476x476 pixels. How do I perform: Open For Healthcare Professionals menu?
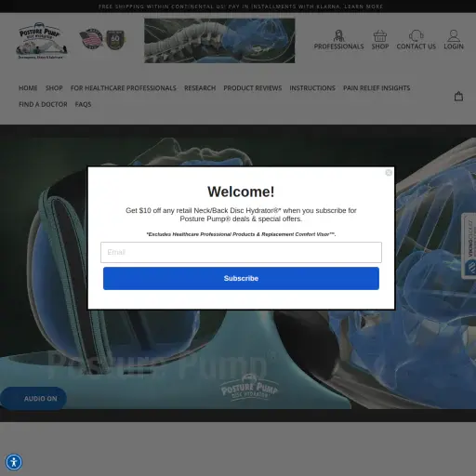(x=124, y=88)
